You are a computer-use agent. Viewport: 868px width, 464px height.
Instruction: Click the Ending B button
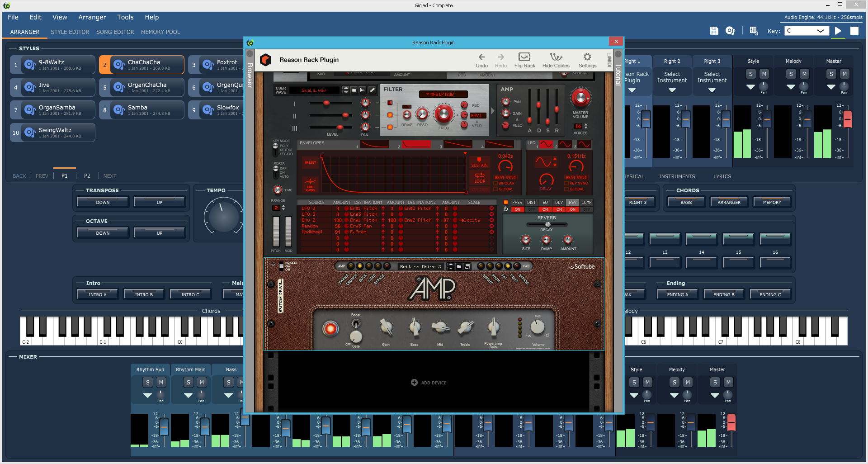[724, 294]
